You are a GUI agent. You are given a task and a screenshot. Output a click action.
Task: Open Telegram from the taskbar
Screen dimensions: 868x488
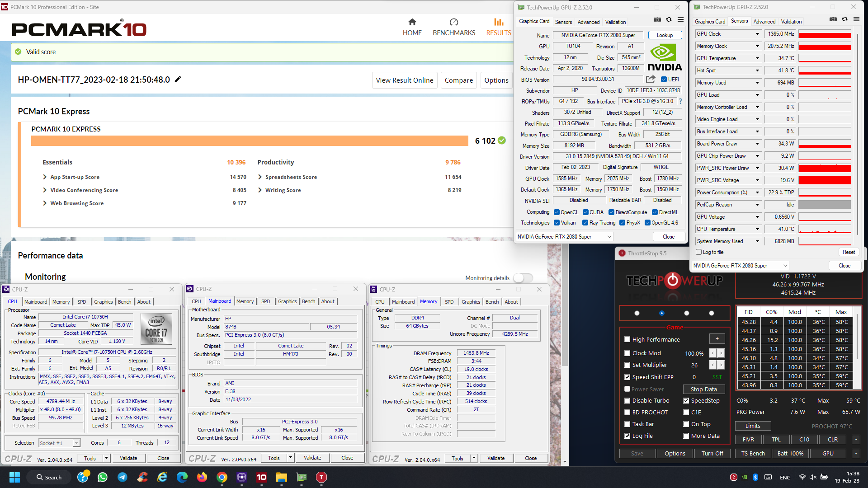[x=123, y=477]
